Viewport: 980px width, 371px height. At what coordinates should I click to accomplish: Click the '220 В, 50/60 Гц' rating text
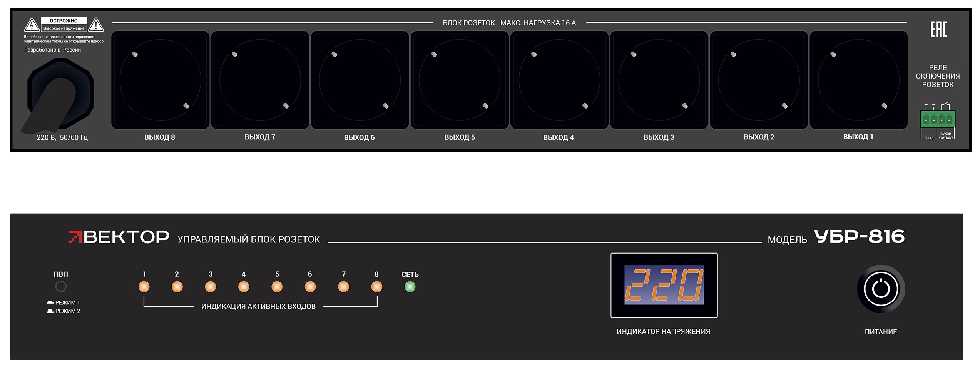62,138
